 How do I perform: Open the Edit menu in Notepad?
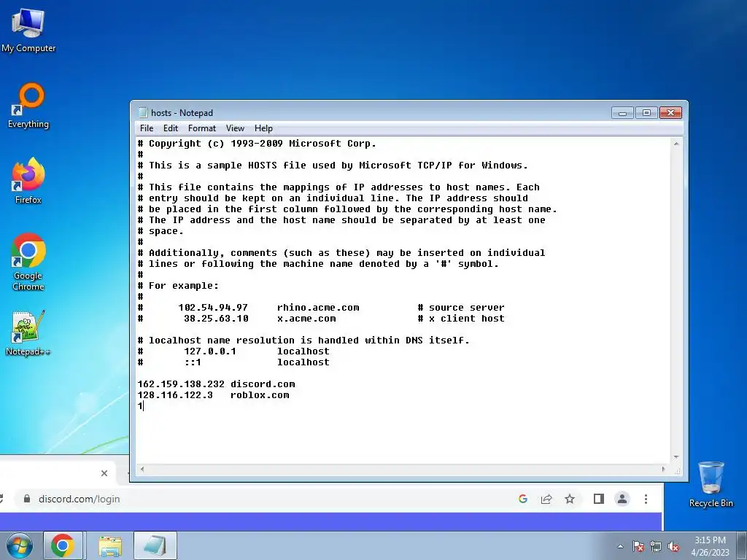170,128
